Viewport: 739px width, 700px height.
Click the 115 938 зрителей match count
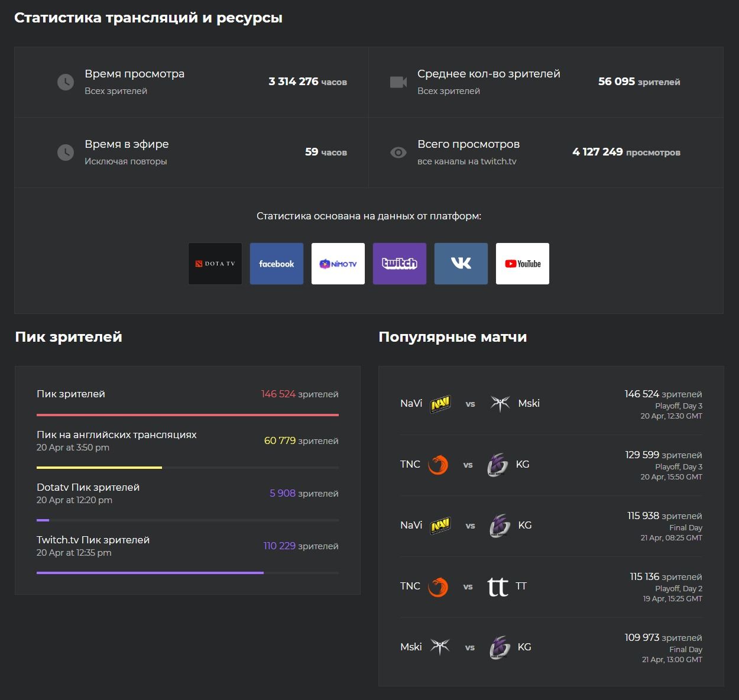coord(665,516)
